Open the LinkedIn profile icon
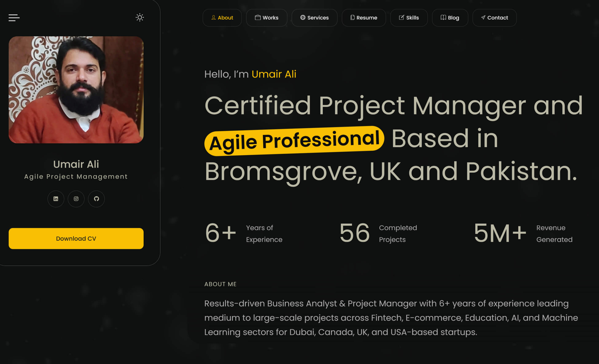This screenshot has width=599, height=364. 56,199
